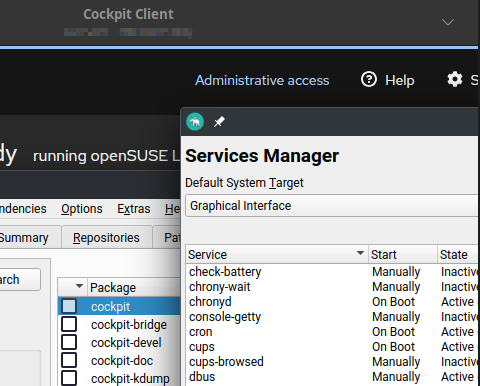Toggle the cockpit package checkbox

coord(69,306)
